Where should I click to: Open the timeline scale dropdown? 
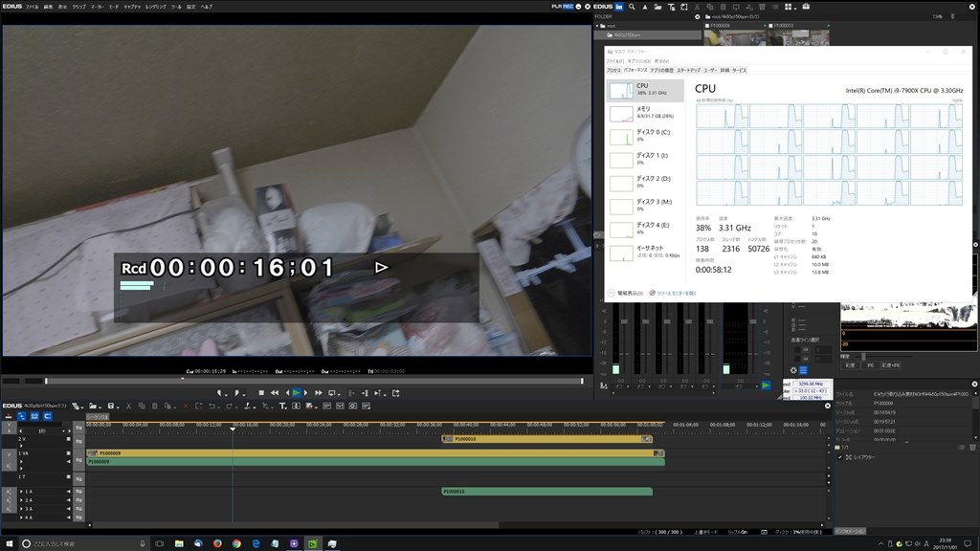point(63,430)
